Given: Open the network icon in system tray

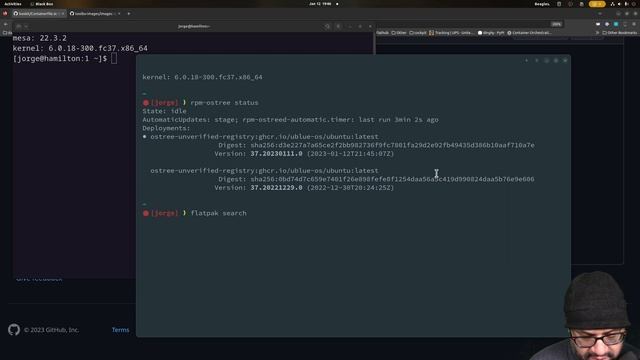Looking at the screenshot, I should (x=612, y=4).
